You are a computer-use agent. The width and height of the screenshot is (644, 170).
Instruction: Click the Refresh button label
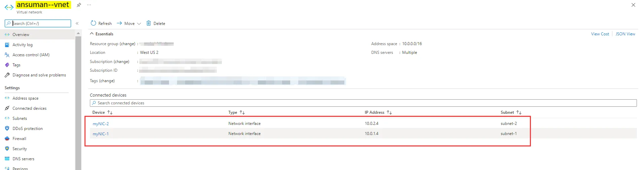tap(105, 24)
